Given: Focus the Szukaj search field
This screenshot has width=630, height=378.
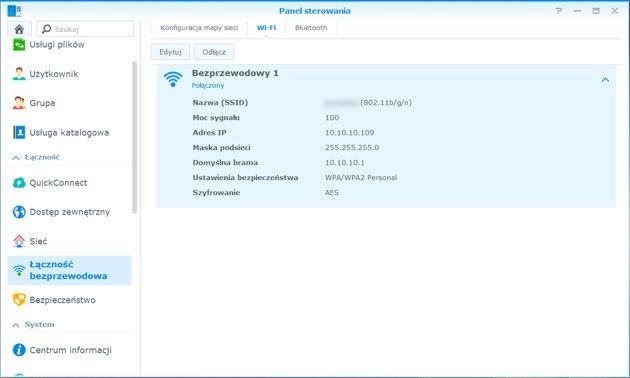Looking at the screenshot, I should point(85,29).
